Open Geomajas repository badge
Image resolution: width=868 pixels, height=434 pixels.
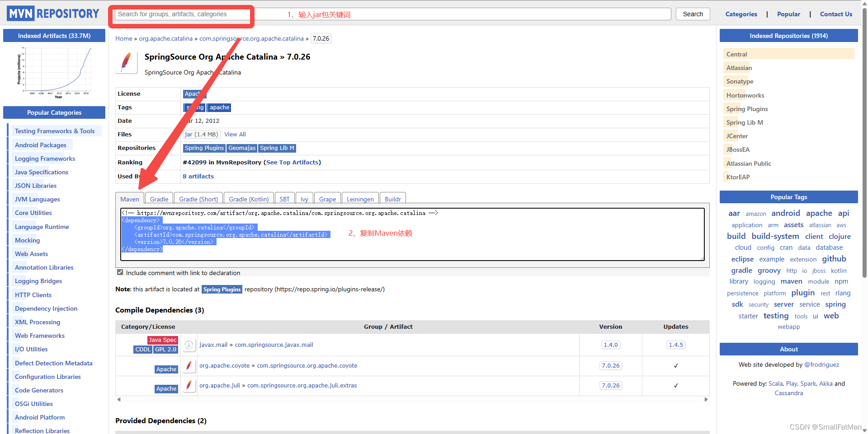(x=242, y=148)
